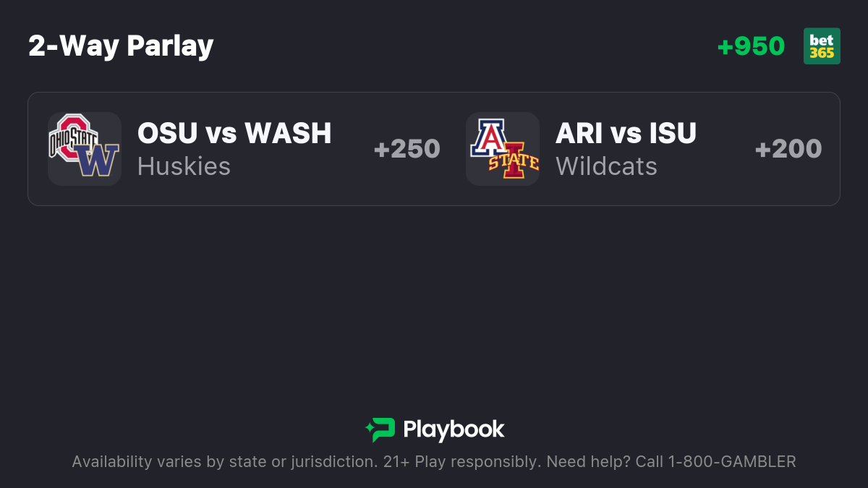Click the 2-Way Parlay heading

click(121, 46)
